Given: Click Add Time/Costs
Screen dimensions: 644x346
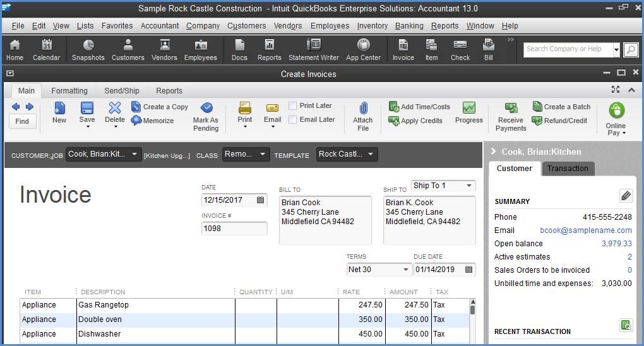Looking at the screenshot, I should tap(419, 107).
